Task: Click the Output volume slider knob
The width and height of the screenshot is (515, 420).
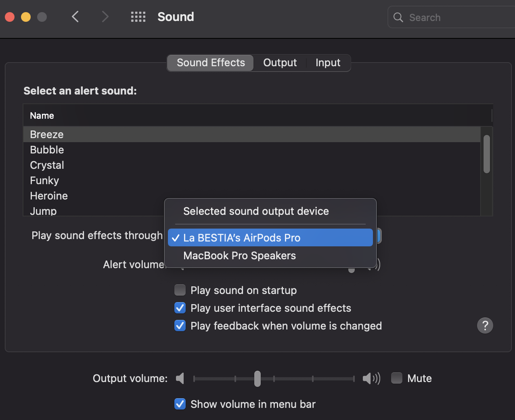Action: point(257,379)
